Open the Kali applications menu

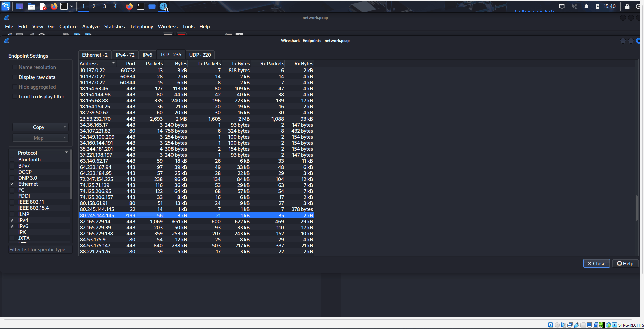point(6,6)
